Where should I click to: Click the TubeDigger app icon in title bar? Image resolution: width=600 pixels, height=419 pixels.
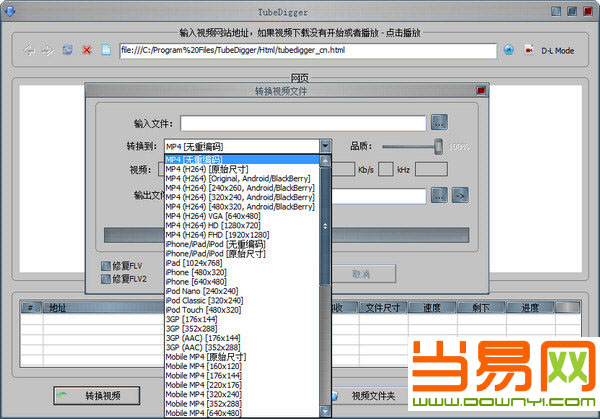tap(10, 11)
